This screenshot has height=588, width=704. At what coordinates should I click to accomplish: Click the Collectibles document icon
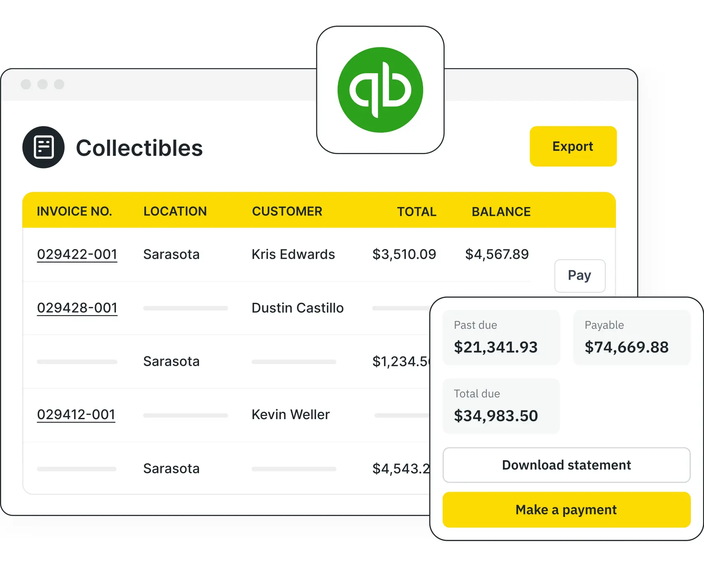coord(43,147)
